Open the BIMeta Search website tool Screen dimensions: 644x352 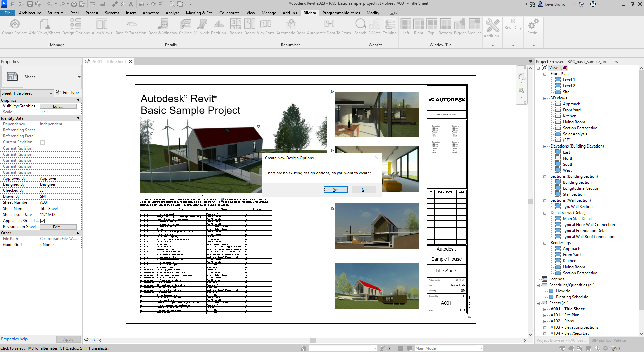coord(360,27)
